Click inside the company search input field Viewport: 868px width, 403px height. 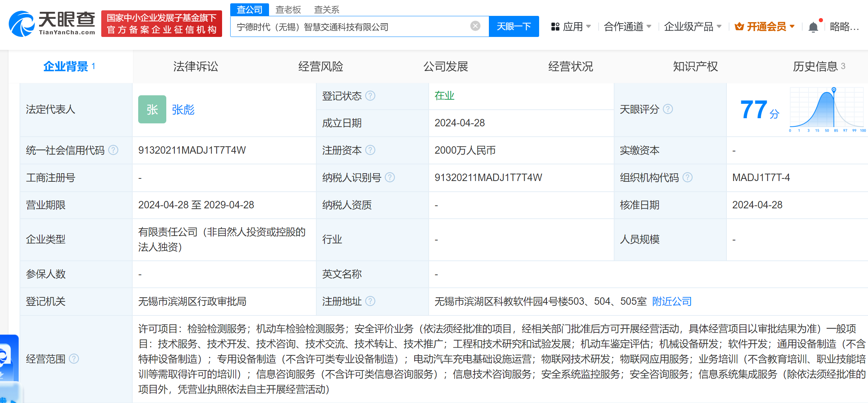351,26
